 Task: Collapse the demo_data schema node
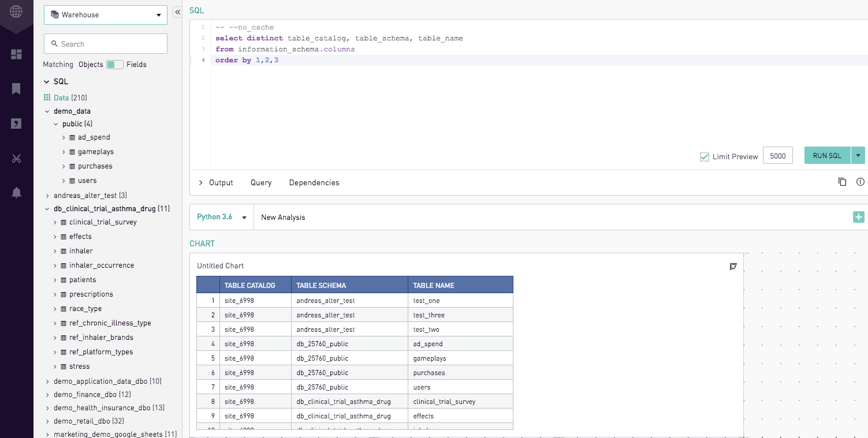47,111
